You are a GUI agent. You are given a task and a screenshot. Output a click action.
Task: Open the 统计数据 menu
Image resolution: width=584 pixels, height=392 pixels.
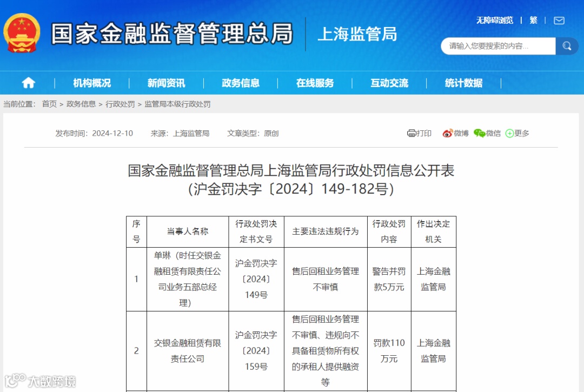464,83
